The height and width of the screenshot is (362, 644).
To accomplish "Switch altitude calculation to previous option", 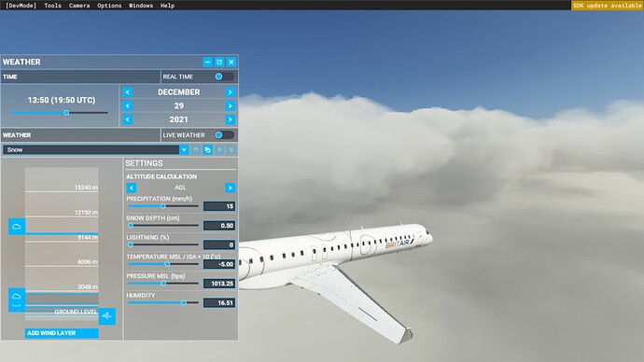I will pyautogui.click(x=132, y=188).
